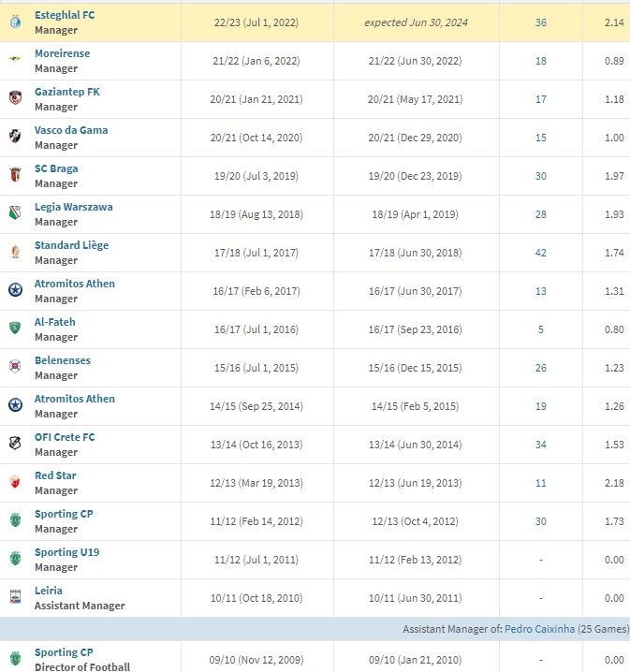This screenshot has width=630, height=672.
Task: Click Legia Warszawa matches count 28
Action: pyautogui.click(x=541, y=214)
